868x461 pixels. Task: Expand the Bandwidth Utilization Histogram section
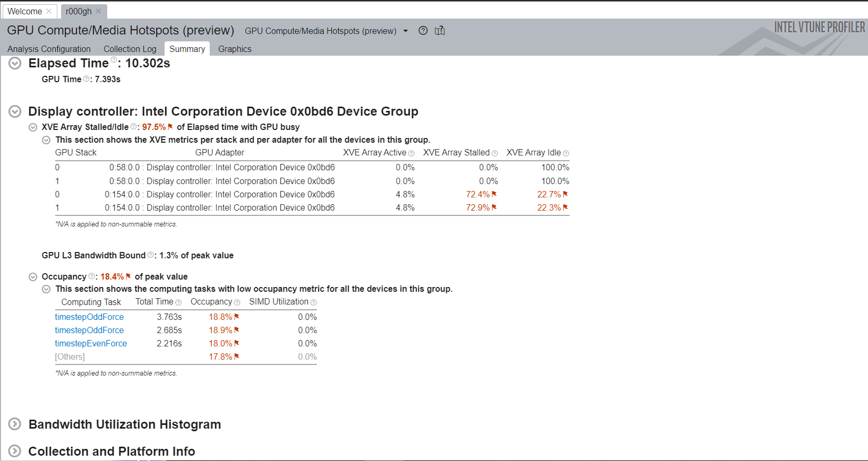click(x=15, y=424)
